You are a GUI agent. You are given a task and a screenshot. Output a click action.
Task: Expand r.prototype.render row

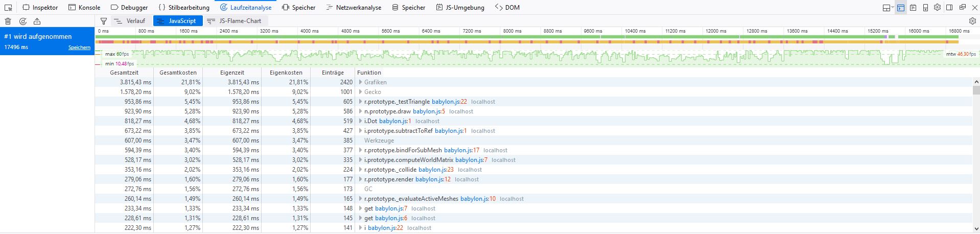tap(360, 179)
